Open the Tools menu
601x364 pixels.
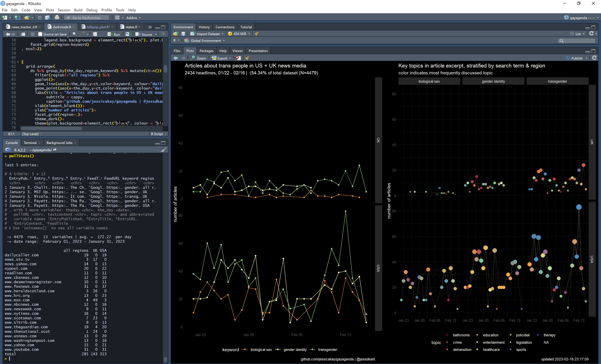pyautogui.click(x=120, y=10)
